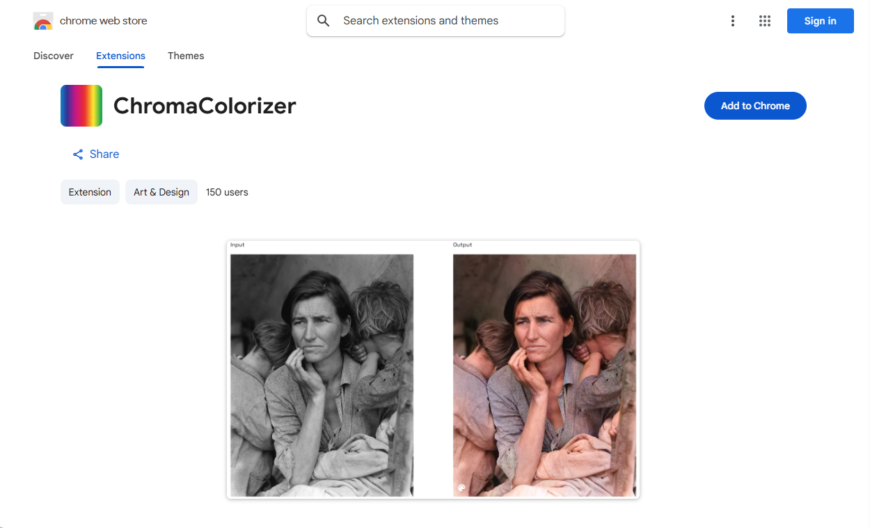Click the Sign in button
The height and width of the screenshot is (528, 870).
(x=820, y=21)
